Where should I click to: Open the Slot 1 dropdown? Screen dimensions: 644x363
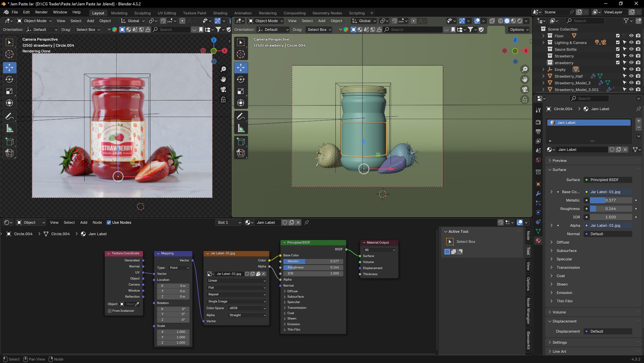click(x=228, y=222)
